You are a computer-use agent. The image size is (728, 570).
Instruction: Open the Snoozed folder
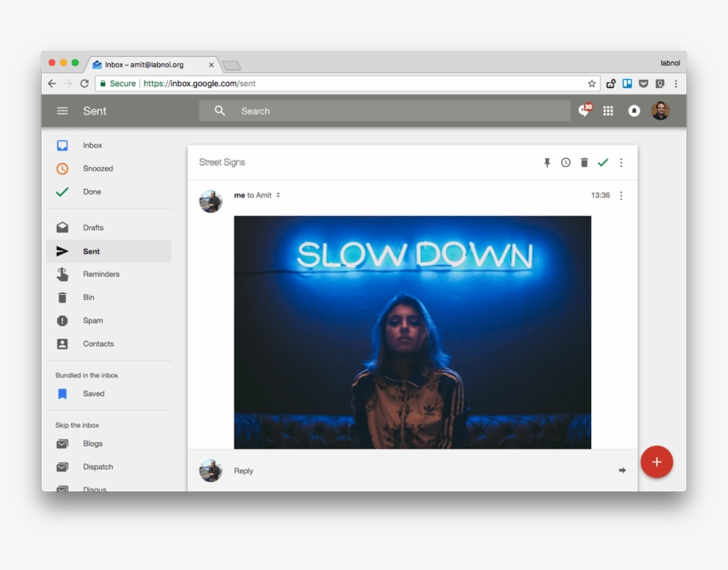pos(98,169)
